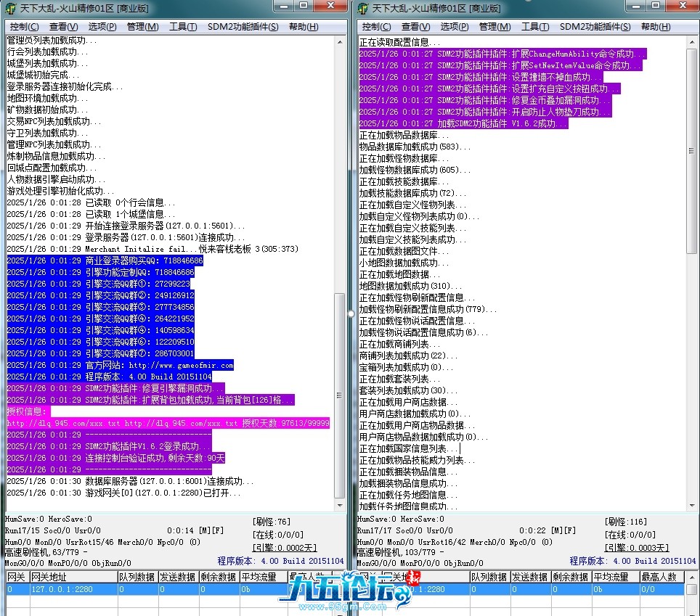Open SDM2功能插件(S) menu in left window
This screenshot has height=616, width=700.
(243, 27)
